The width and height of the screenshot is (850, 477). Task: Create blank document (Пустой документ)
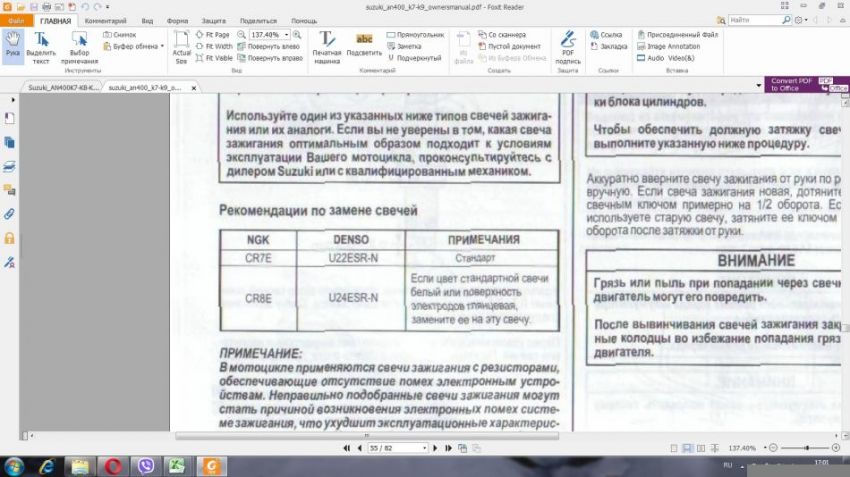coord(510,47)
